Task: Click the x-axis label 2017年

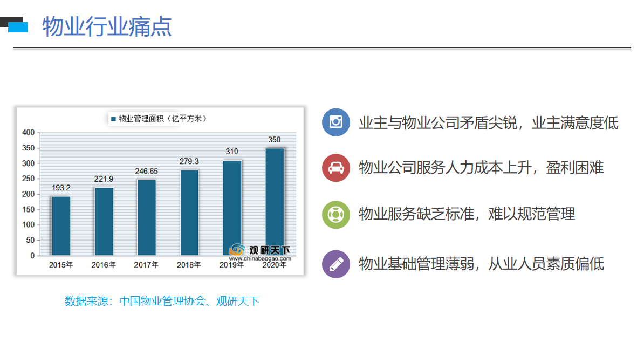Action: click(146, 265)
